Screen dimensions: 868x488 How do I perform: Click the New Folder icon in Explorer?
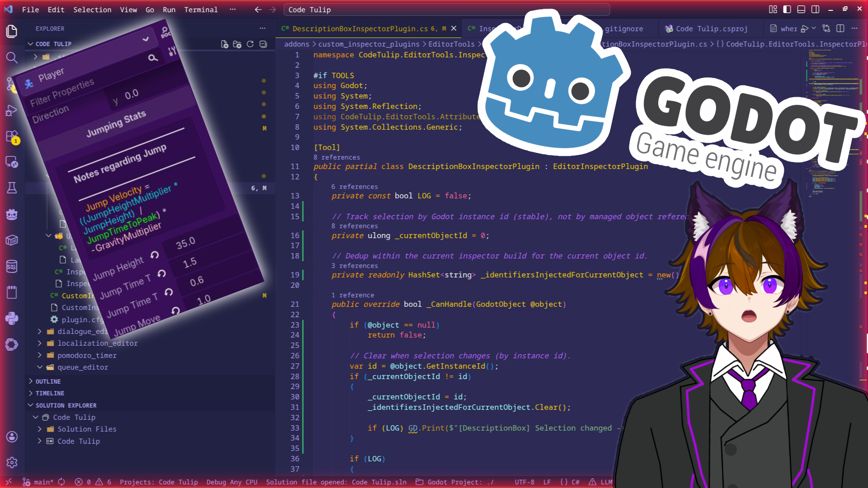(237, 44)
